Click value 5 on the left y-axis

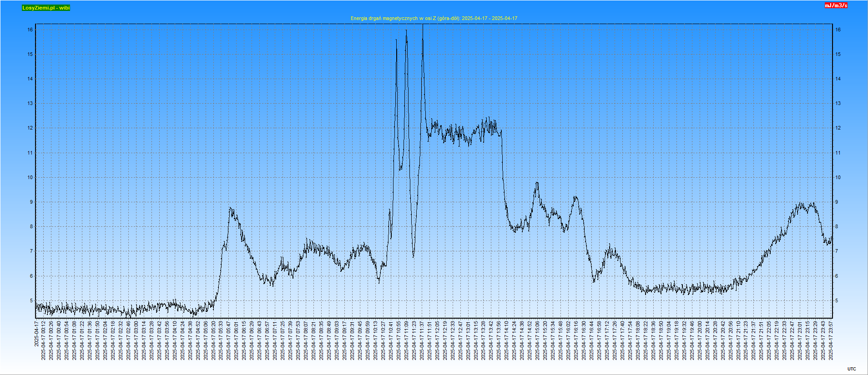[31, 300]
